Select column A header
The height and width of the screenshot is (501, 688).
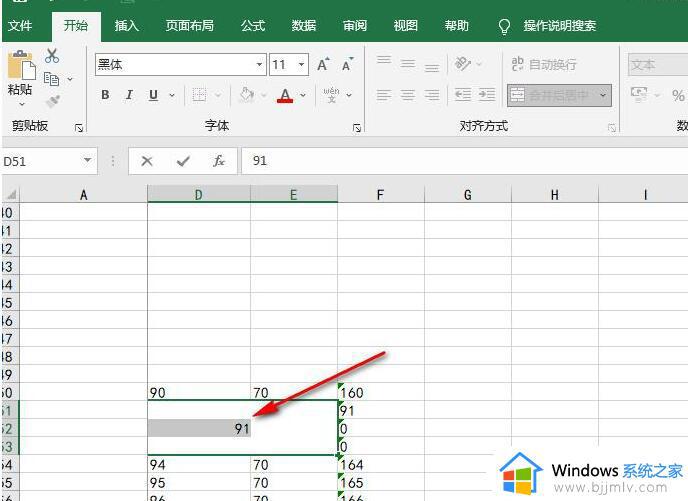click(83, 194)
